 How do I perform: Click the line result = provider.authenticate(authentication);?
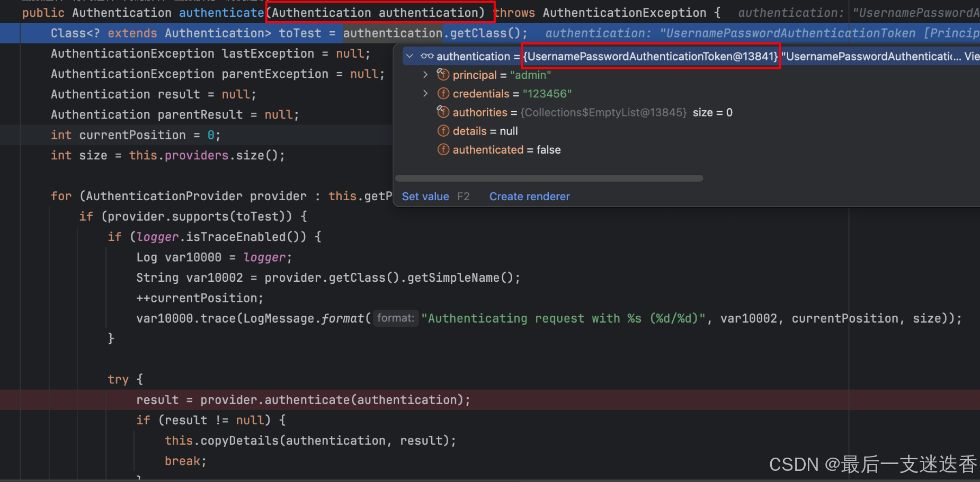(303, 400)
